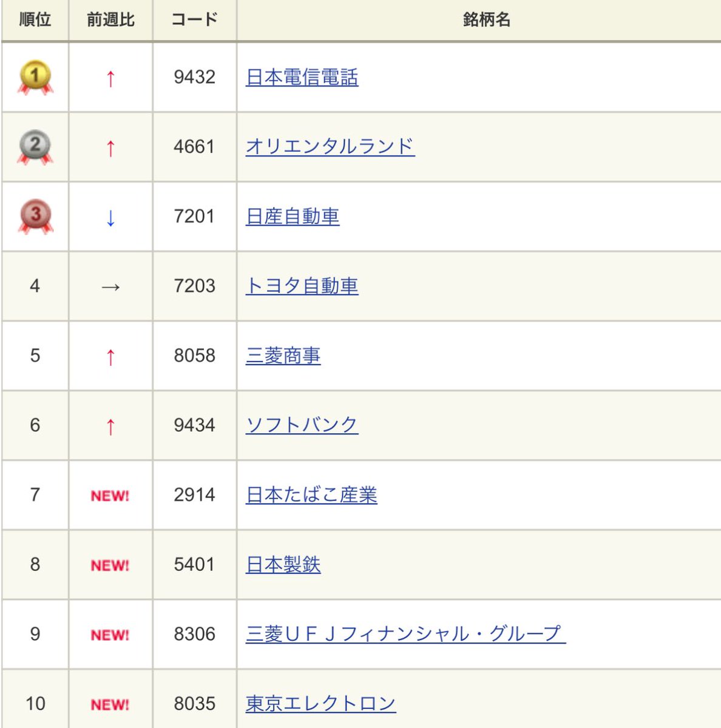Open the 日本たばこ産業 stock link

tap(311, 495)
